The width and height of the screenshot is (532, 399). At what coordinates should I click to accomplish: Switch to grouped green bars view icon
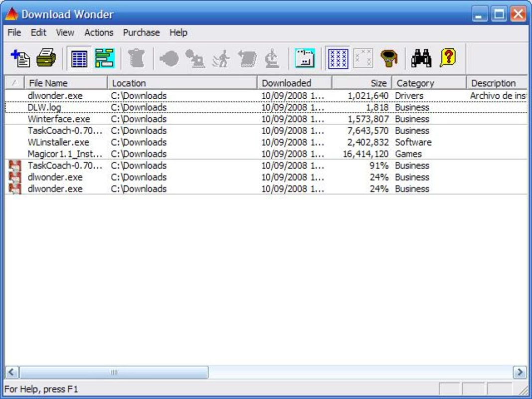click(x=105, y=58)
